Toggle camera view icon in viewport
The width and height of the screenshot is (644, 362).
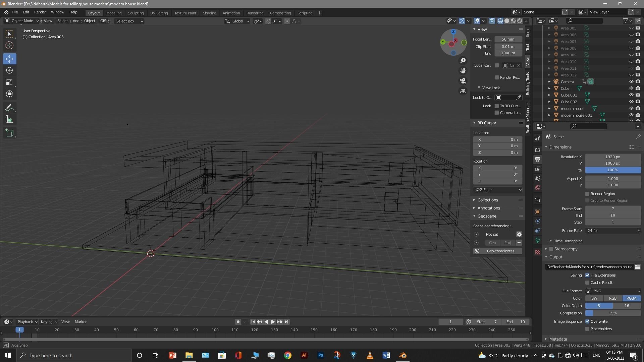point(463,81)
